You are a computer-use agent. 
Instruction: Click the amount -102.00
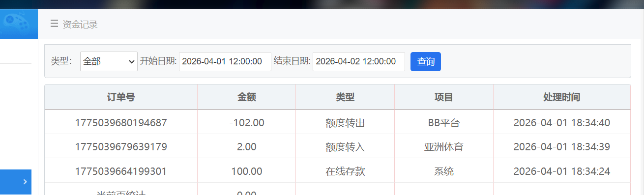click(247, 123)
